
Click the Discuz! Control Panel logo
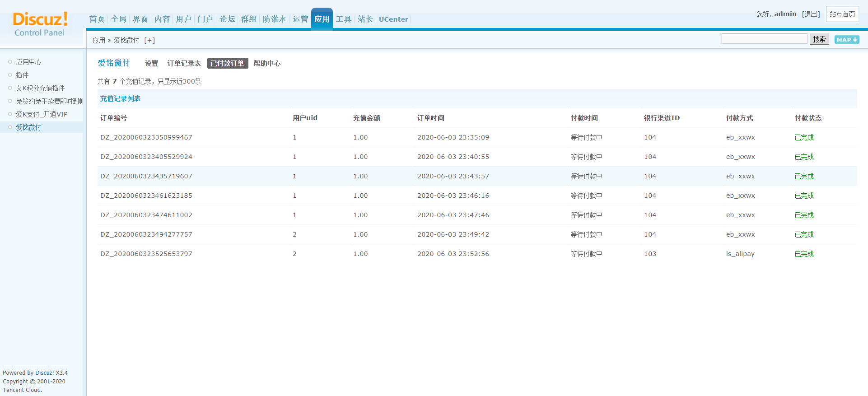click(40, 24)
